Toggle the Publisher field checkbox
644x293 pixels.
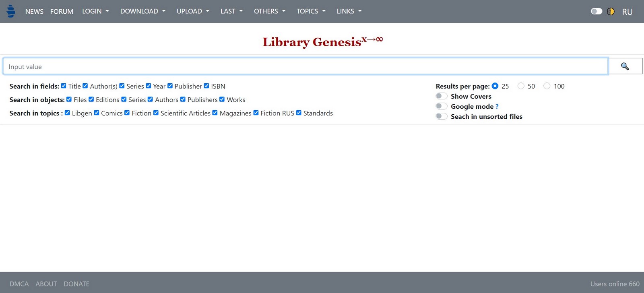click(170, 86)
